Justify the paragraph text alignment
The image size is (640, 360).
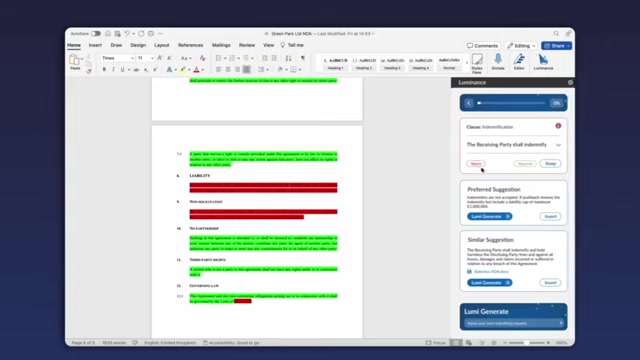pos(247,70)
